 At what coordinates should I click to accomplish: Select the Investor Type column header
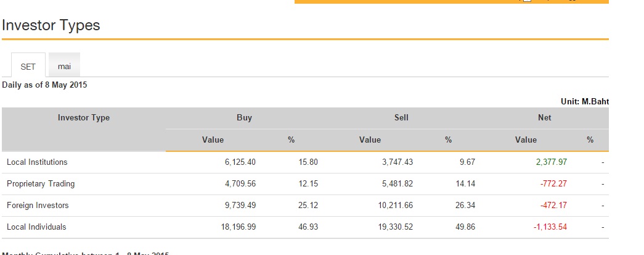pos(84,118)
